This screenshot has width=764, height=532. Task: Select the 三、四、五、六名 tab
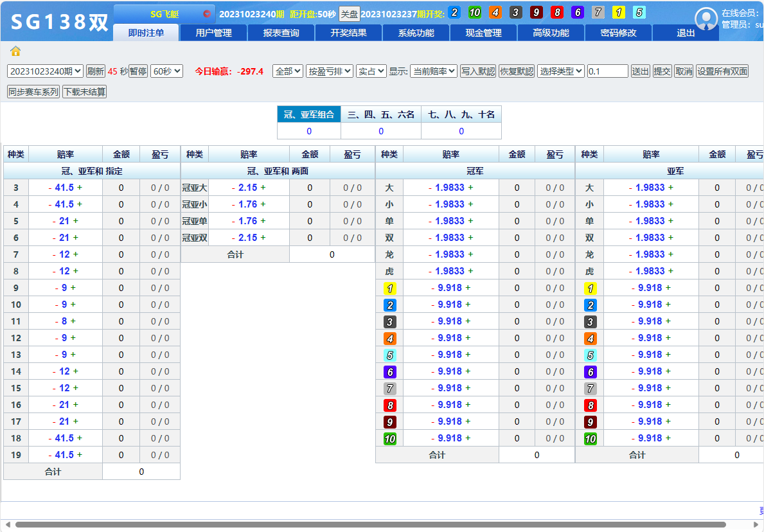pos(381,114)
